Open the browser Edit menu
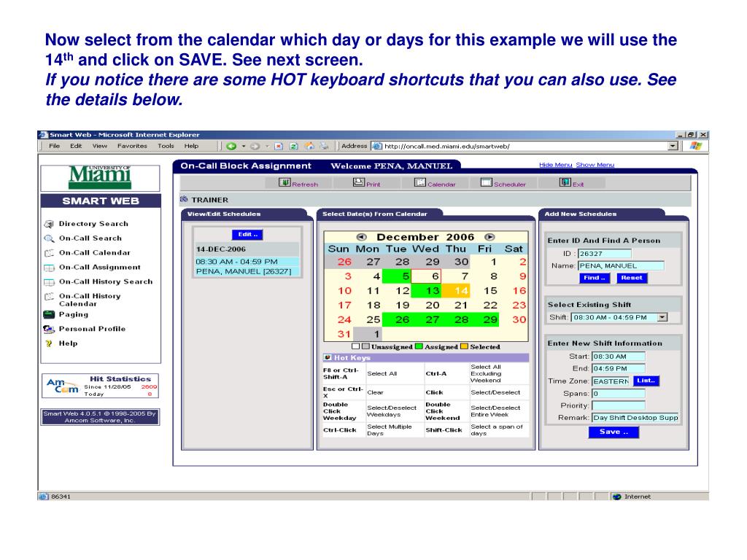This screenshot has height=560, width=747. coord(76,146)
